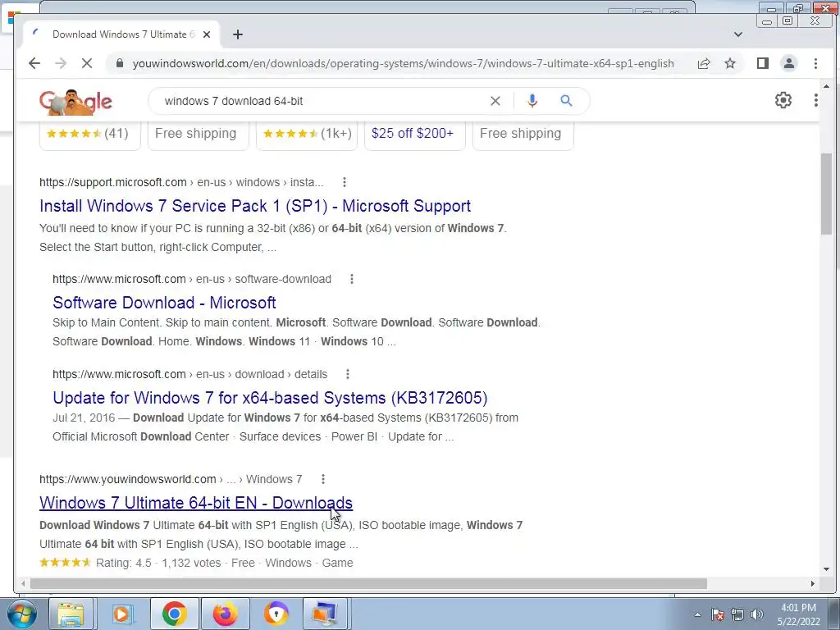Open the Action Center flag icon
Image resolution: width=840 pixels, height=630 pixels.
718,614
